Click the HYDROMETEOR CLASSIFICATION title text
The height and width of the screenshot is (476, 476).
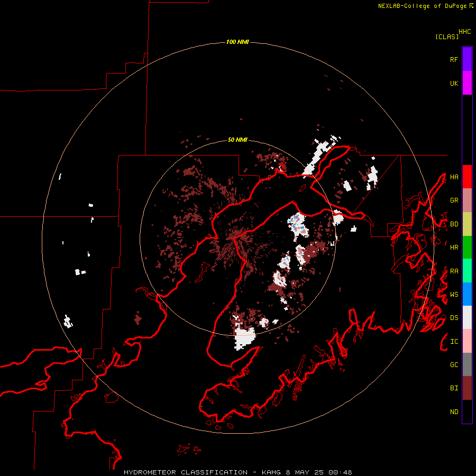186,472
